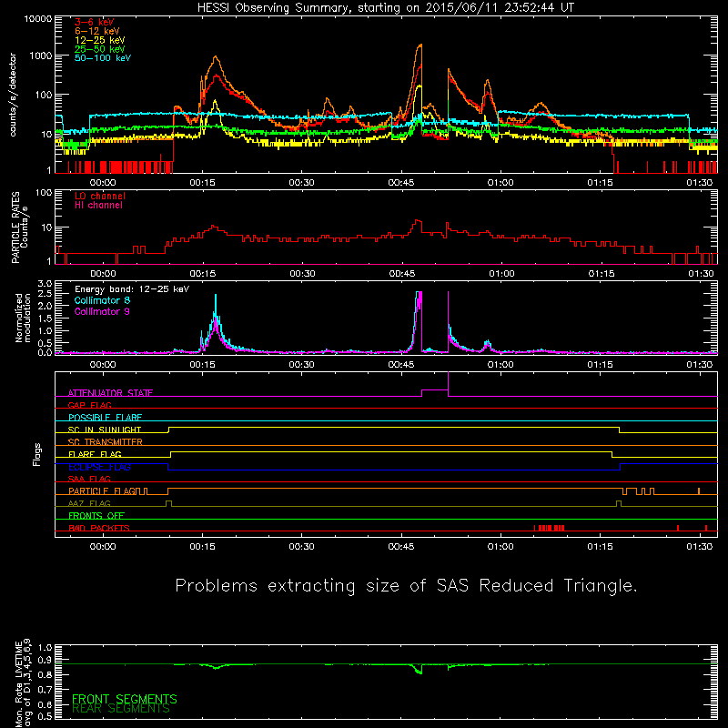
Task: Click the 0.7 livetime tick label
Action: [x=45, y=689]
